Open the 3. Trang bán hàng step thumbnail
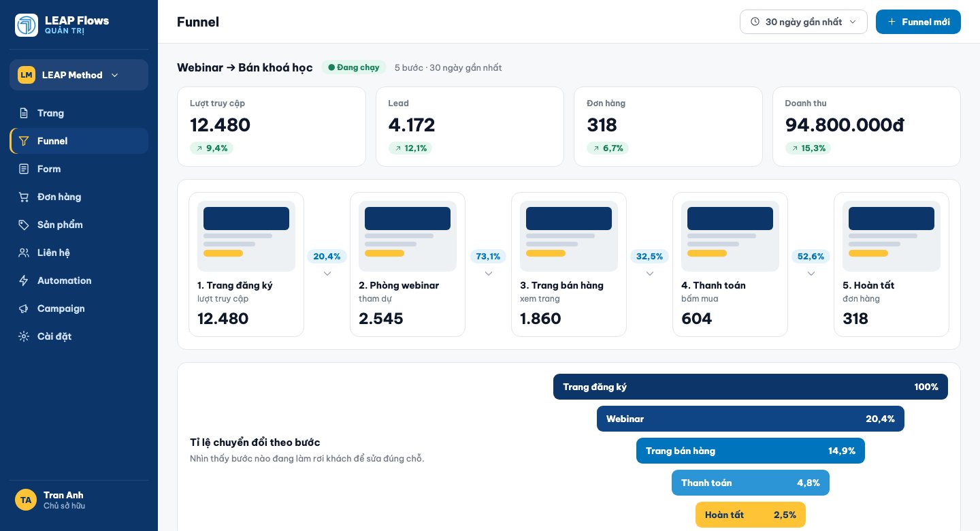The height and width of the screenshot is (531, 980). coord(569,236)
